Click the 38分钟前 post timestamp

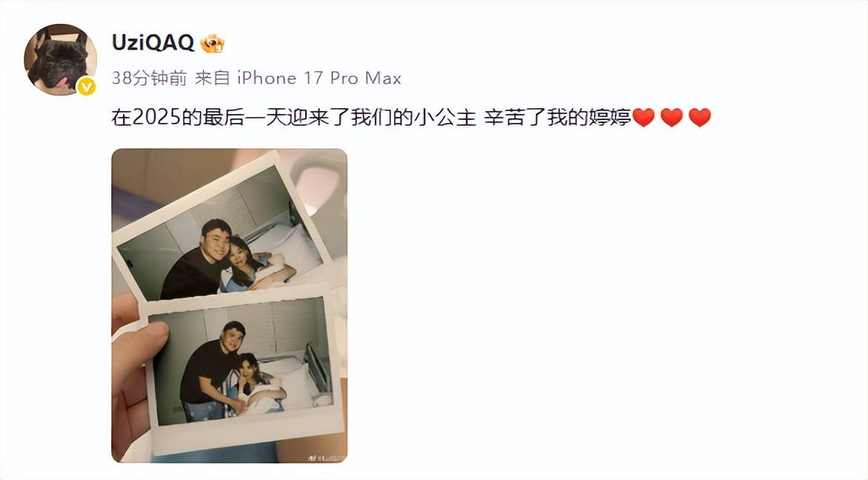pyautogui.click(x=150, y=78)
